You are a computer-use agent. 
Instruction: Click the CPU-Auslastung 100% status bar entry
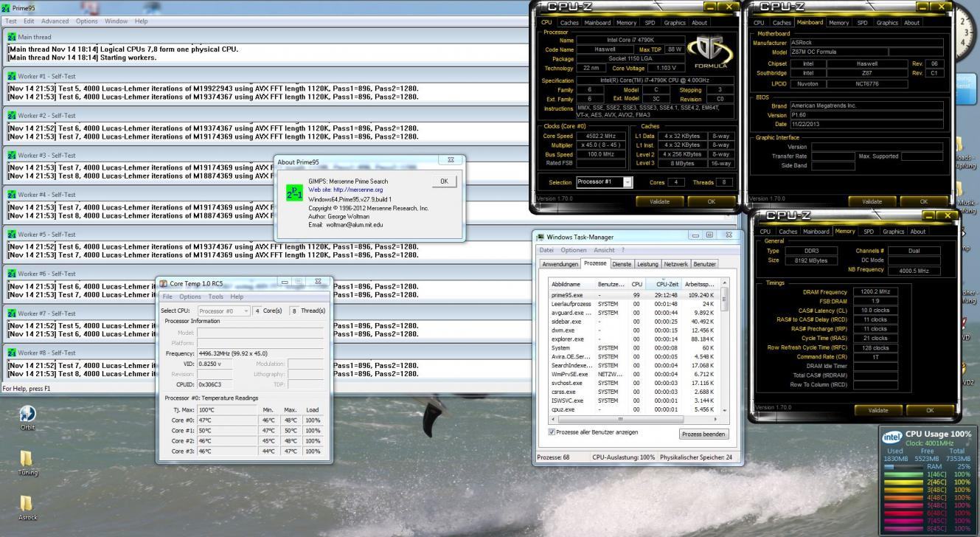point(623,457)
